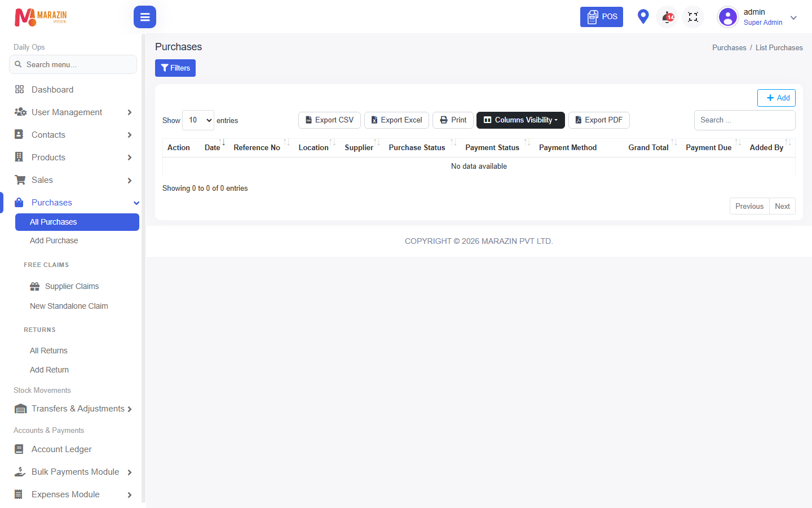Go to All Returns
812x508 pixels.
click(48, 351)
